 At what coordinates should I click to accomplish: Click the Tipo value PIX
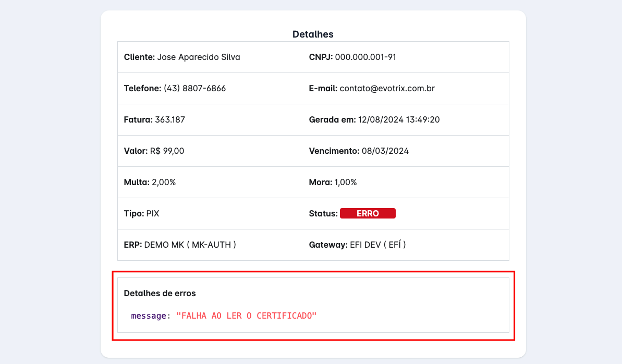(x=152, y=213)
